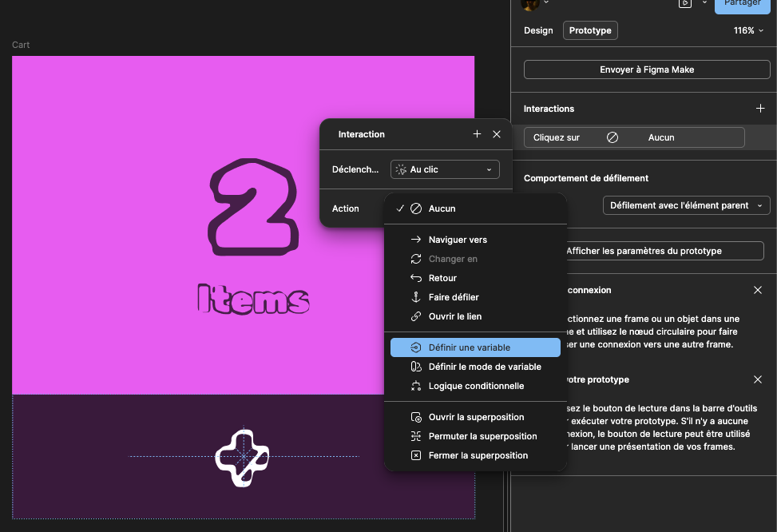Screen dimensions: 777x532
Task: Choose 'Ouvrir la superposition' action
Action: pyautogui.click(x=476, y=417)
